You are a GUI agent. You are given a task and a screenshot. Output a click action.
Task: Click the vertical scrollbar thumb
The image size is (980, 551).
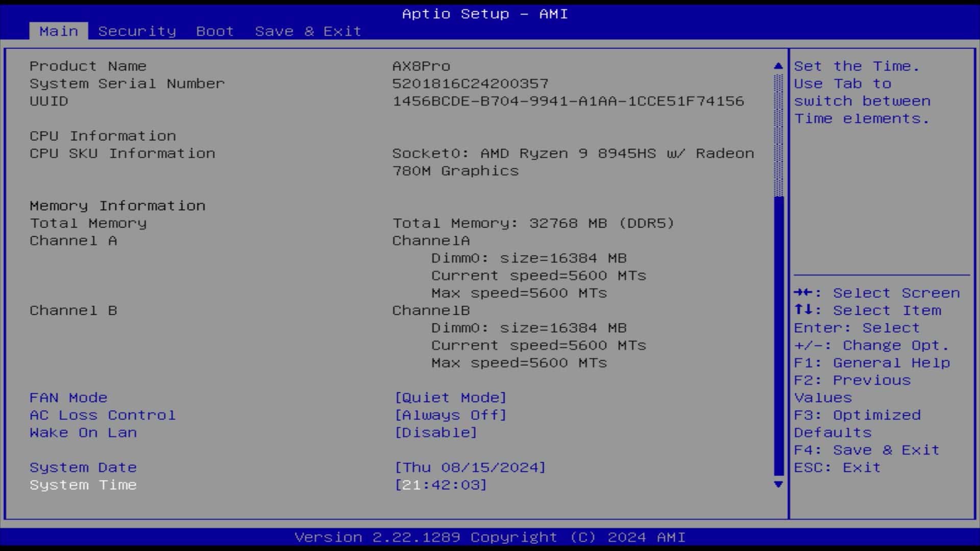(778, 337)
